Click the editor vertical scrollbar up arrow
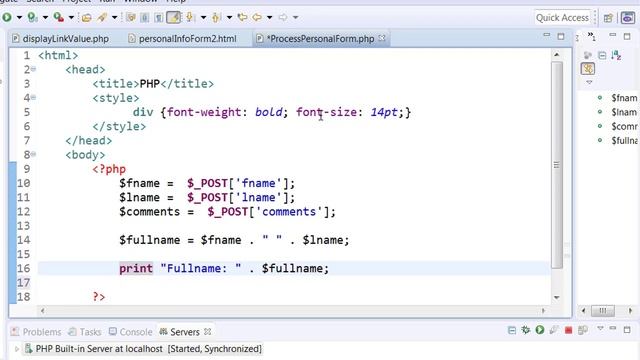Viewport: 640px width, 360px height. tap(557, 54)
